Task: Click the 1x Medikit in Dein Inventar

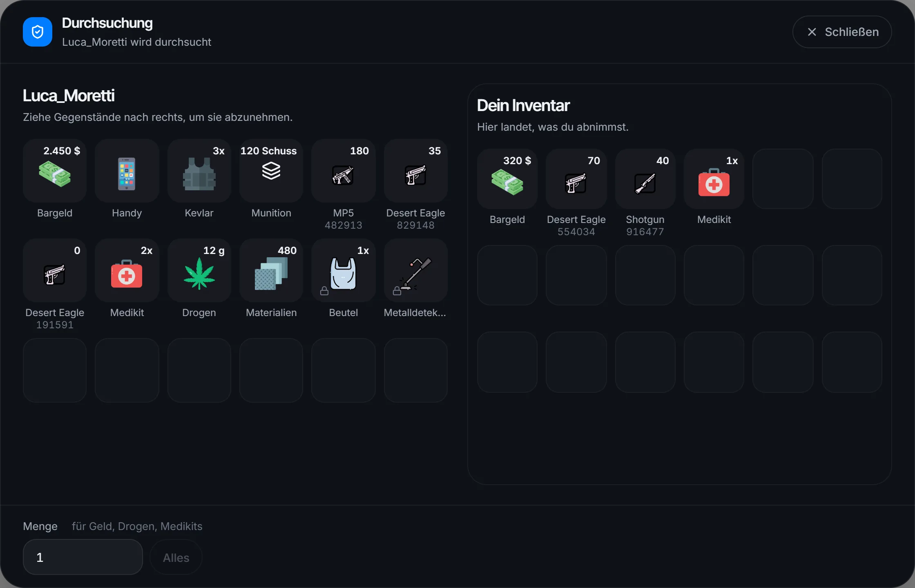Action: (714, 179)
